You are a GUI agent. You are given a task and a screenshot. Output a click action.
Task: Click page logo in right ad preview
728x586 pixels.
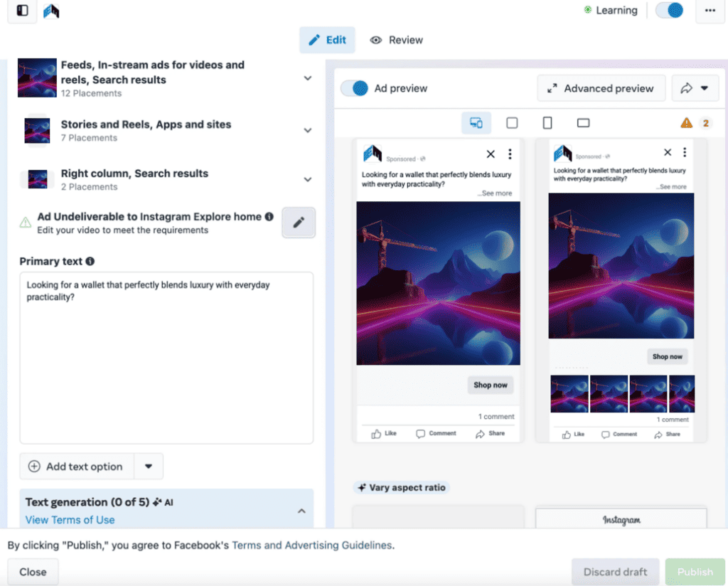pos(563,153)
